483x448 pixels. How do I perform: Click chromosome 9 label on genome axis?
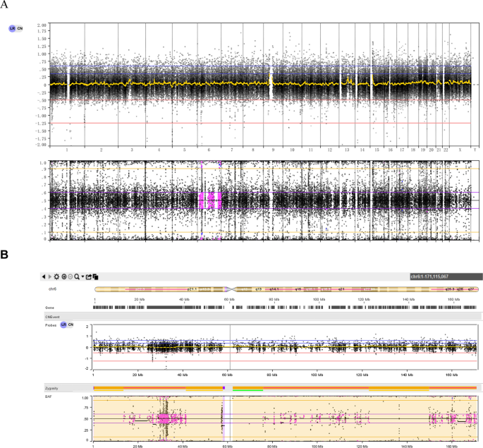pos(273,150)
